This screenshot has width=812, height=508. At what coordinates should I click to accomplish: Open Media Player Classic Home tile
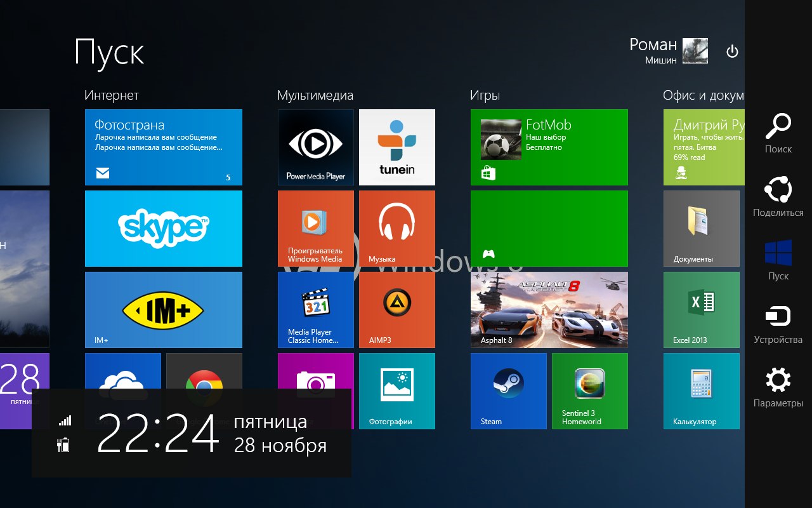315,310
